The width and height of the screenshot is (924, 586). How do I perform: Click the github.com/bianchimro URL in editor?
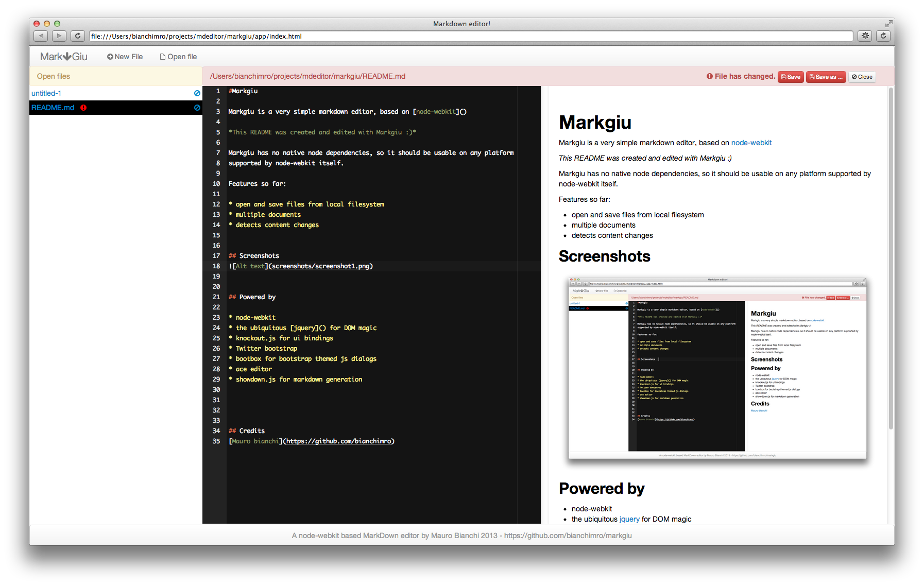coord(338,441)
